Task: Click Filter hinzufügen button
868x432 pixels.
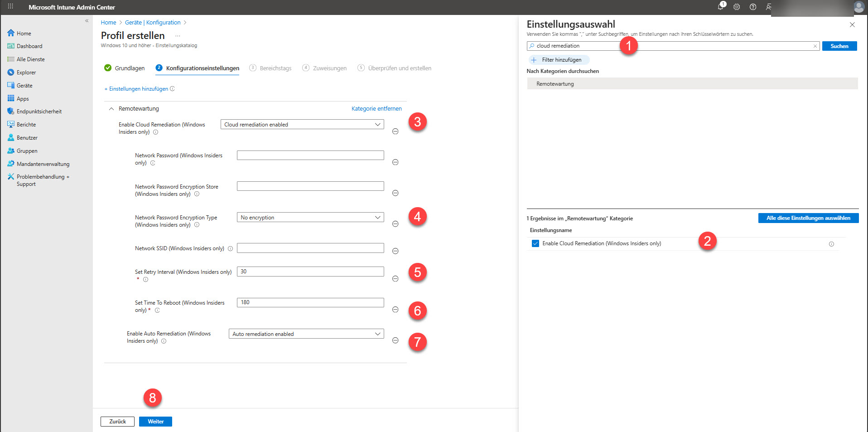Action: pos(559,60)
